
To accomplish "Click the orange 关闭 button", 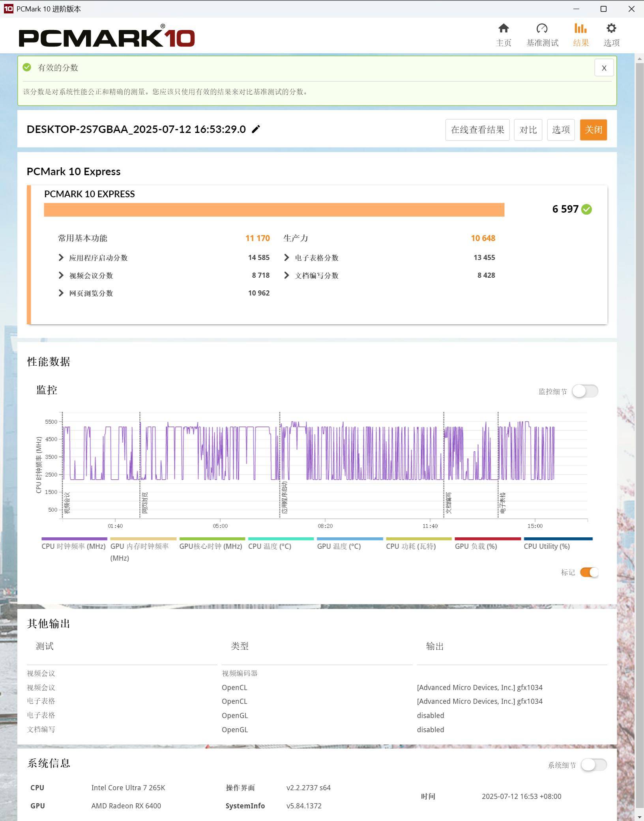I will 593,130.
